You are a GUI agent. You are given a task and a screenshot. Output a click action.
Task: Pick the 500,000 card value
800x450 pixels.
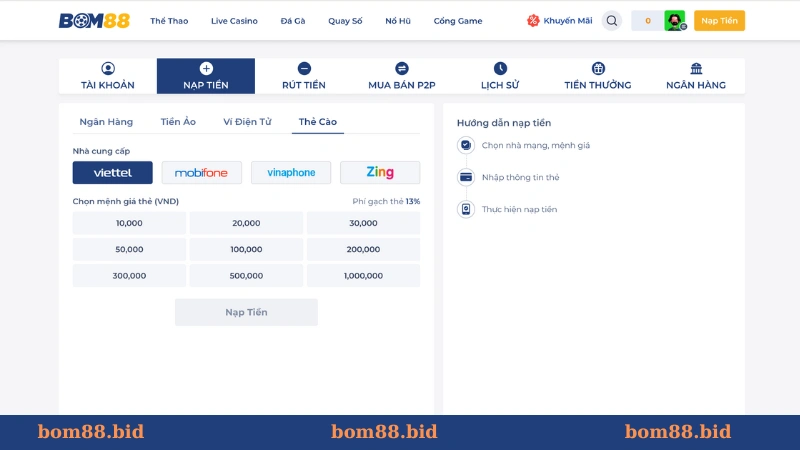pos(246,276)
